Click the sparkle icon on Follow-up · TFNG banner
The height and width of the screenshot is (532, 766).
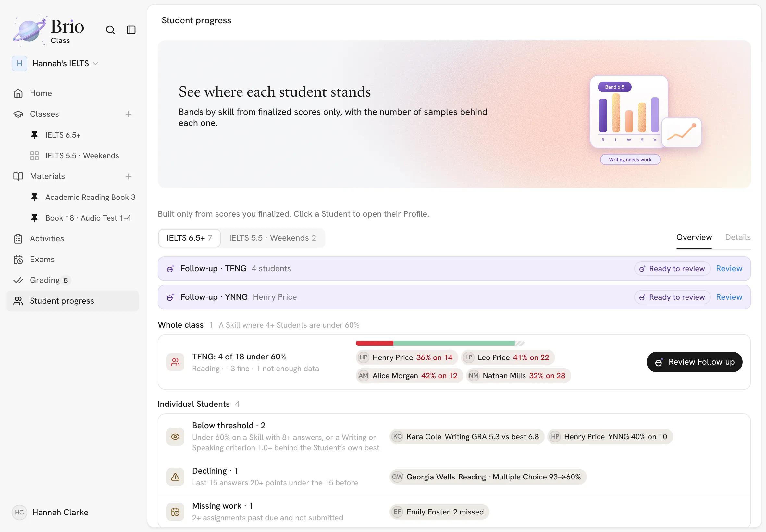click(x=170, y=269)
